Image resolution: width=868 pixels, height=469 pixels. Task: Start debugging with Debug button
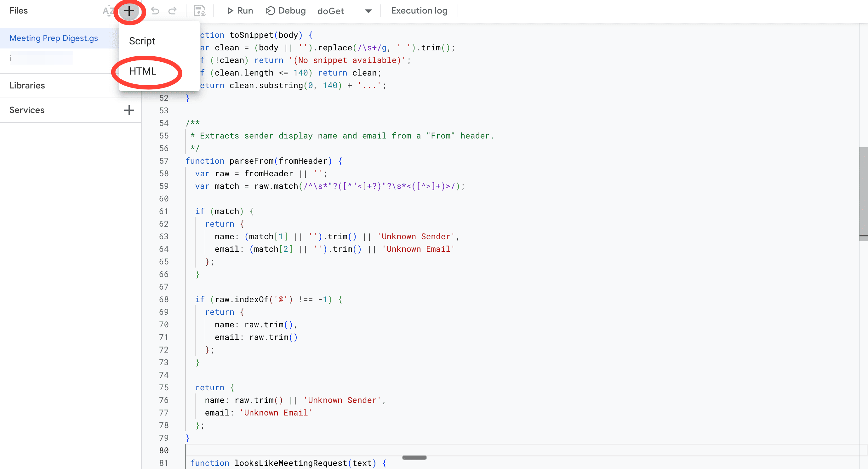point(286,11)
